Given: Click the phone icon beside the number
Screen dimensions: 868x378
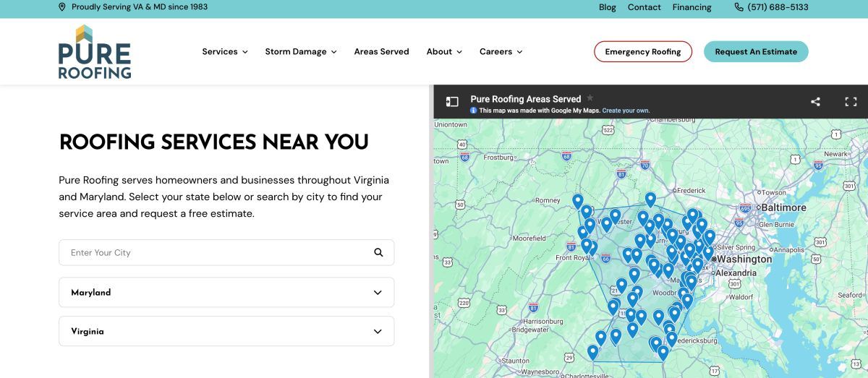Looking at the screenshot, I should pos(739,7).
